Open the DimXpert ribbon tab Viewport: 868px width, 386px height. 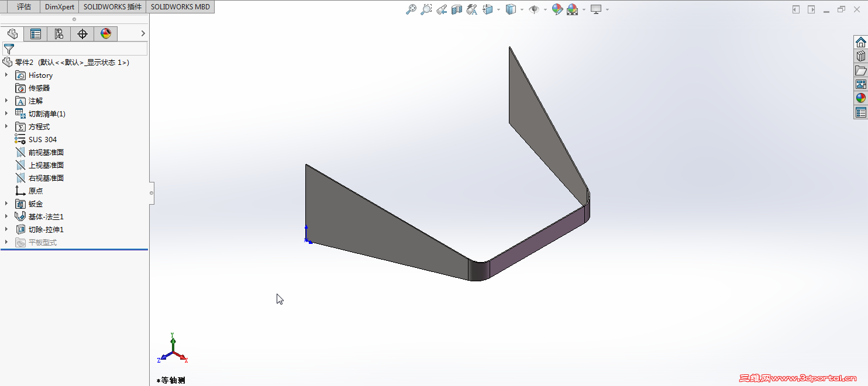58,7
